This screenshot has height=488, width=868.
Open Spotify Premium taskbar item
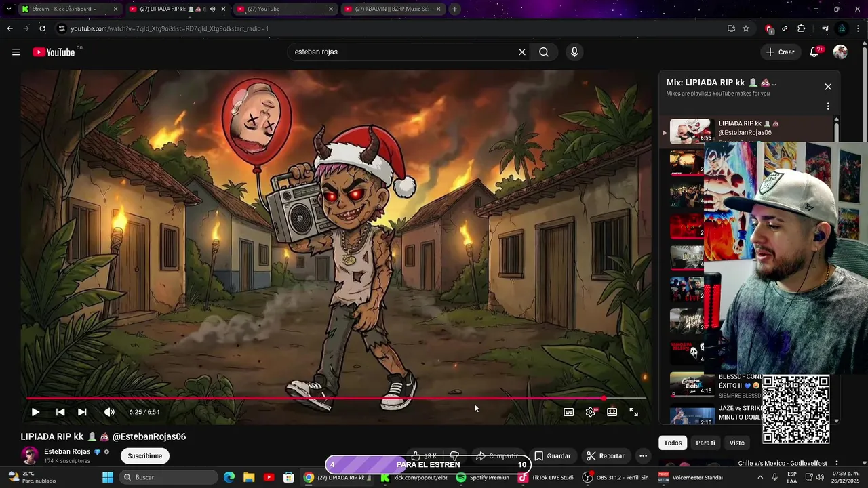click(482, 477)
